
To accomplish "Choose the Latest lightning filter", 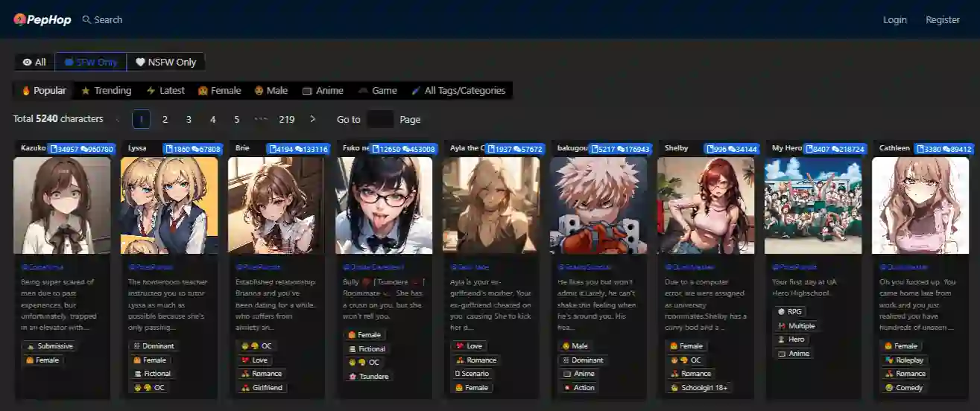I will (165, 91).
